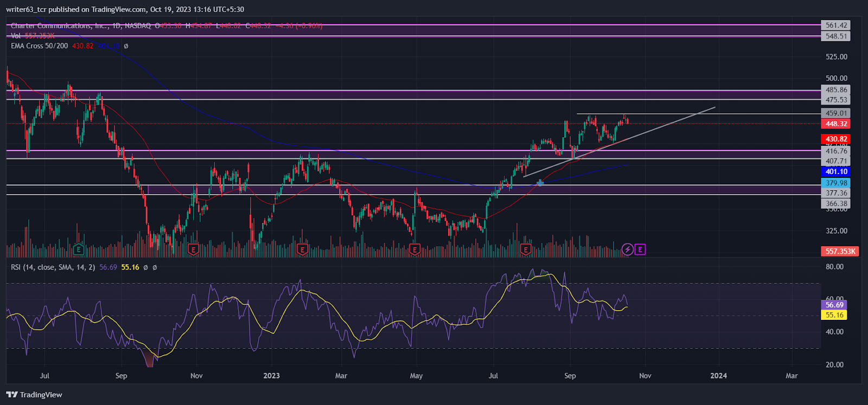868x405 pixels.
Task: Click the 2024 label on time axis
Action: coord(719,376)
